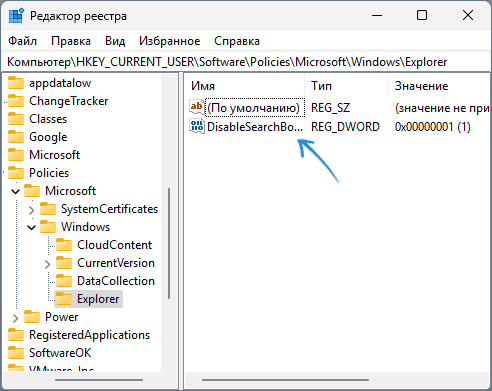Select the SystemCertificates key
This screenshot has height=391, width=492.
[109, 209]
